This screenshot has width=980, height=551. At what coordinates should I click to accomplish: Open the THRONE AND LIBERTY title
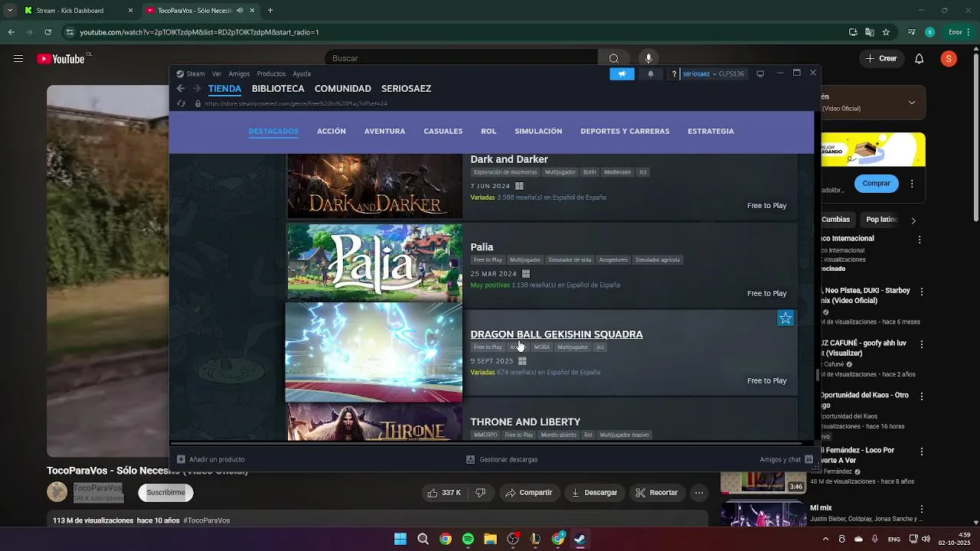click(525, 422)
